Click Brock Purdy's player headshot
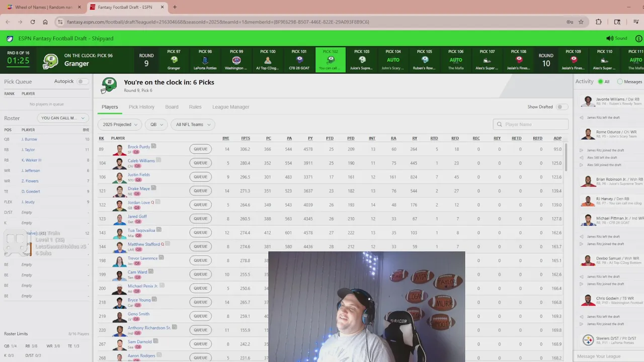 click(119, 149)
